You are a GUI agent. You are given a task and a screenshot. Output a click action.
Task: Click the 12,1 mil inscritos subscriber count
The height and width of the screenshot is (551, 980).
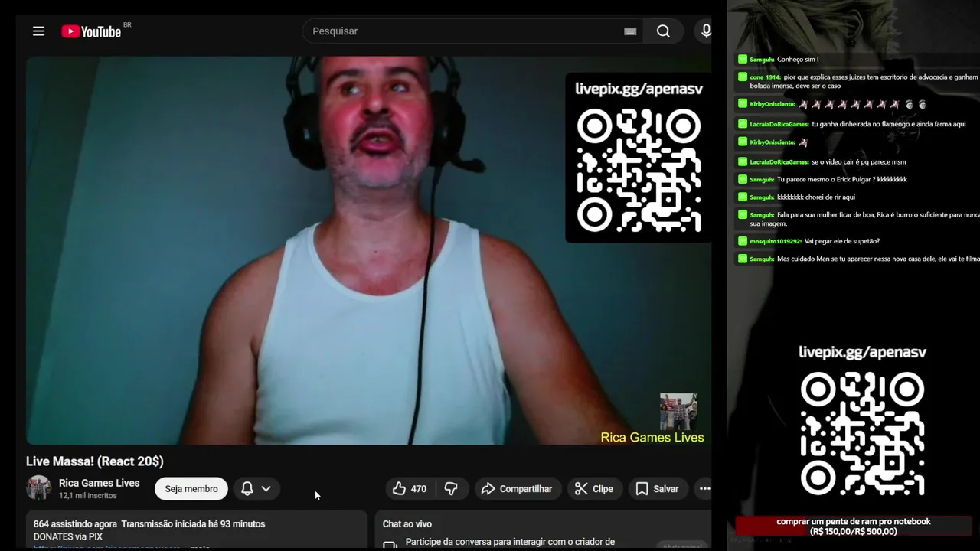[88, 496]
